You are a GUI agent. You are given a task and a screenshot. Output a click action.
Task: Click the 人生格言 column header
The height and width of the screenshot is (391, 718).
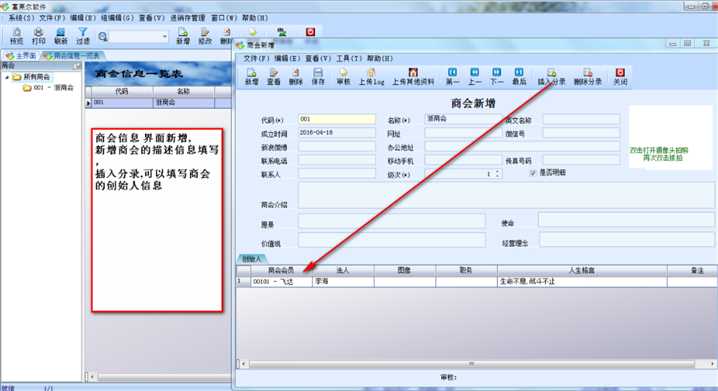point(582,271)
